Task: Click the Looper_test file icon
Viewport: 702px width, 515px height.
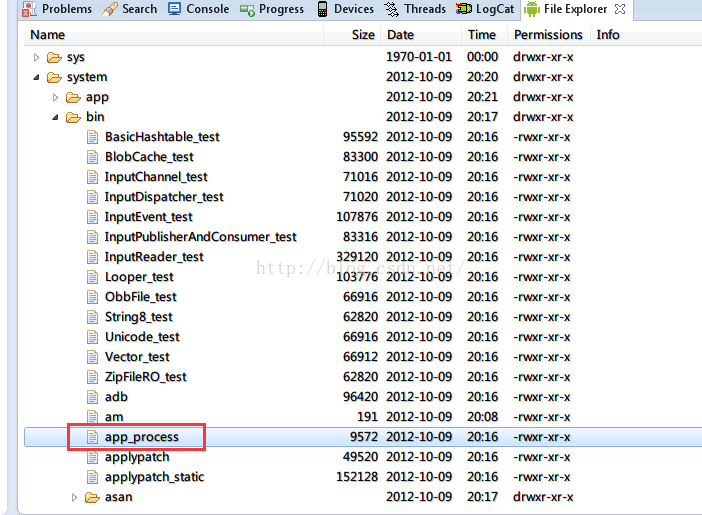Action: 92,277
